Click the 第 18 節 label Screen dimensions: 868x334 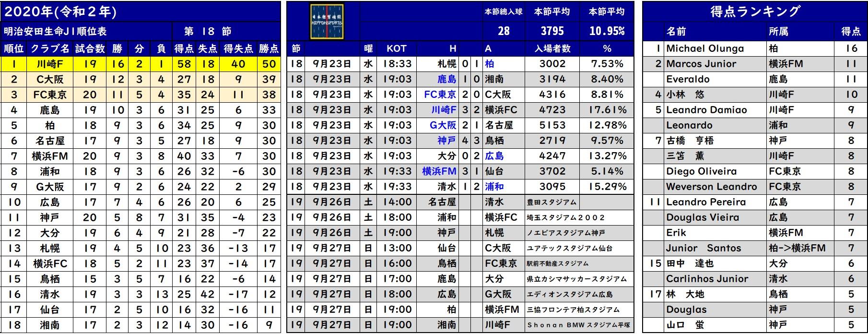(x=208, y=32)
